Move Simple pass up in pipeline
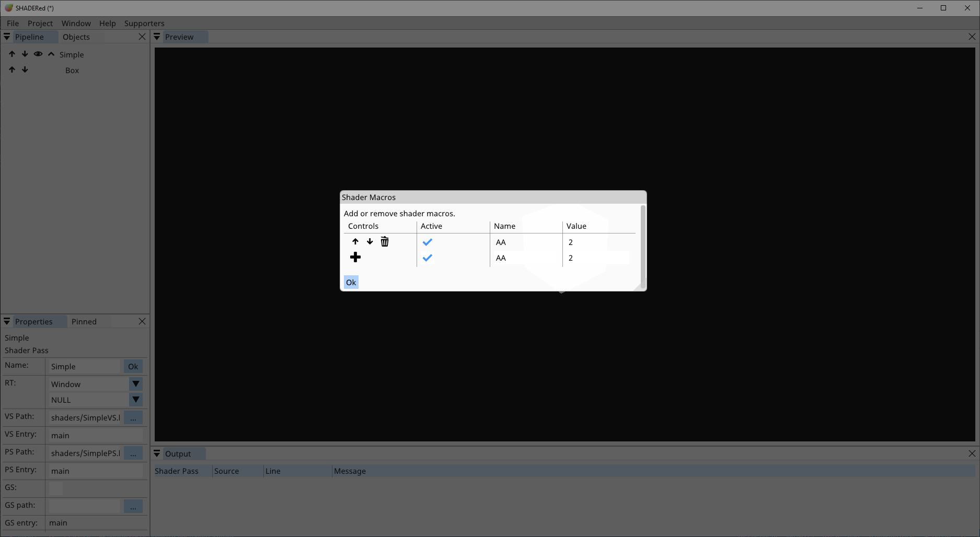Image resolution: width=980 pixels, height=537 pixels. pyautogui.click(x=12, y=54)
